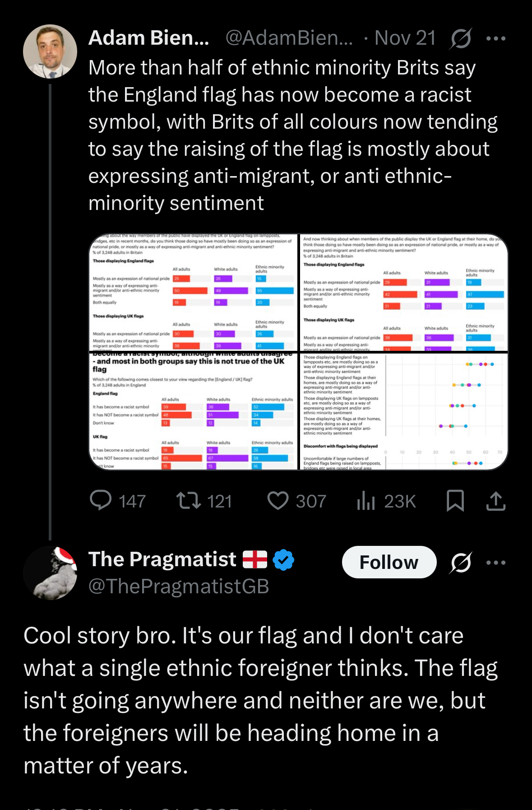Open The Pragmatist's profile avatar
Image resolution: width=532 pixels, height=810 pixels.
50,573
